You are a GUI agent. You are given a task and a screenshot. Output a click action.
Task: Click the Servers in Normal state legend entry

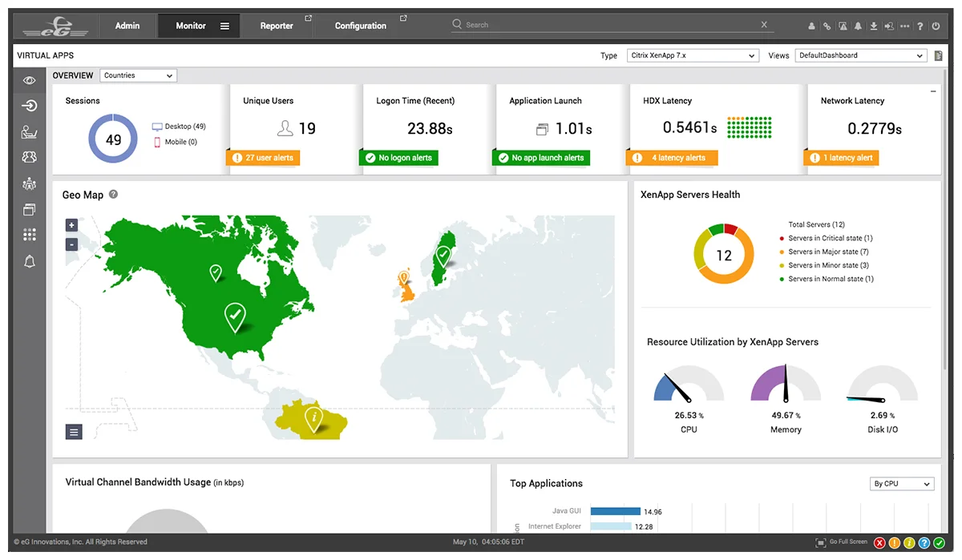(827, 279)
